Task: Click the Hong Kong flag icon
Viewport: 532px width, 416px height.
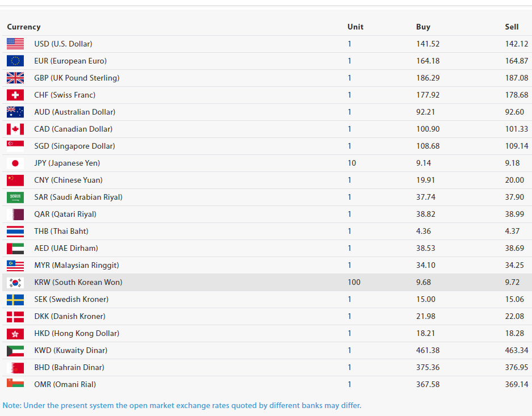Action: pyautogui.click(x=15, y=333)
